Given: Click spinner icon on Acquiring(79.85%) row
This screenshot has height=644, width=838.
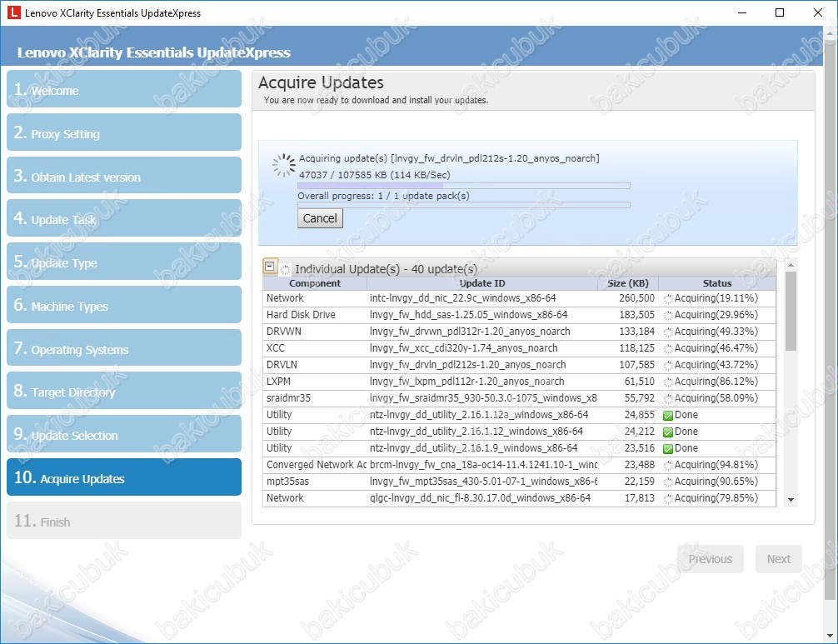Looking at the screenshot, I should (668, 498).
